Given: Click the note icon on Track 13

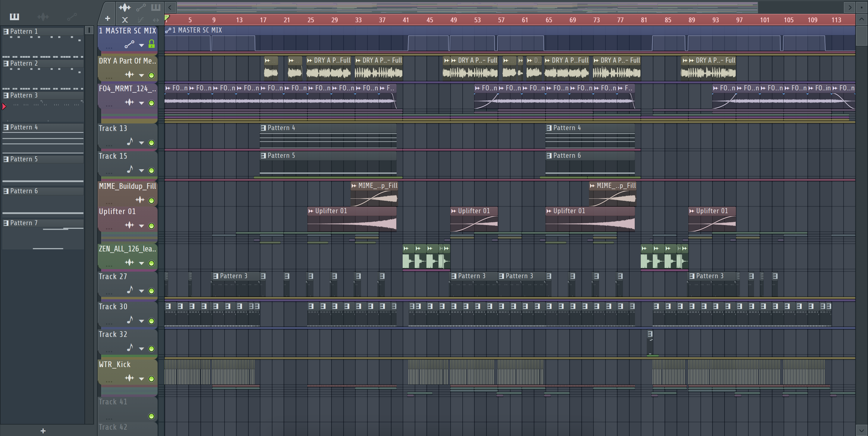Looking at the screenshot, I should [x=130, y=142].
